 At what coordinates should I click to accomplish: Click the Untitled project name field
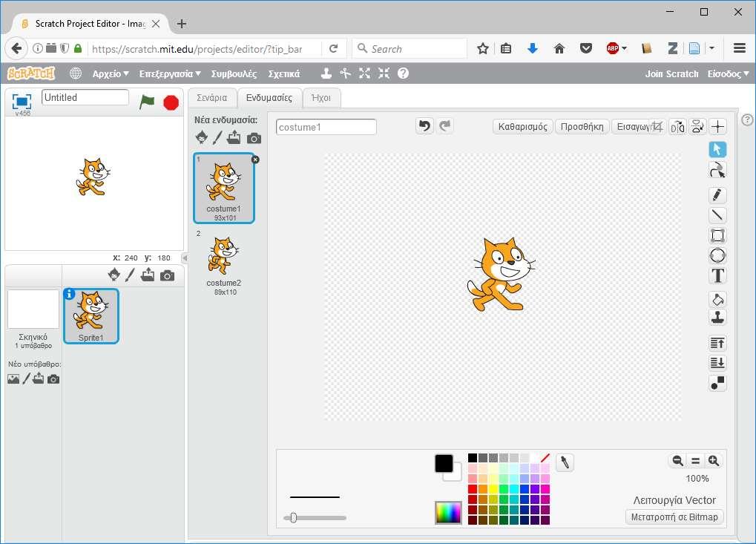85,97
